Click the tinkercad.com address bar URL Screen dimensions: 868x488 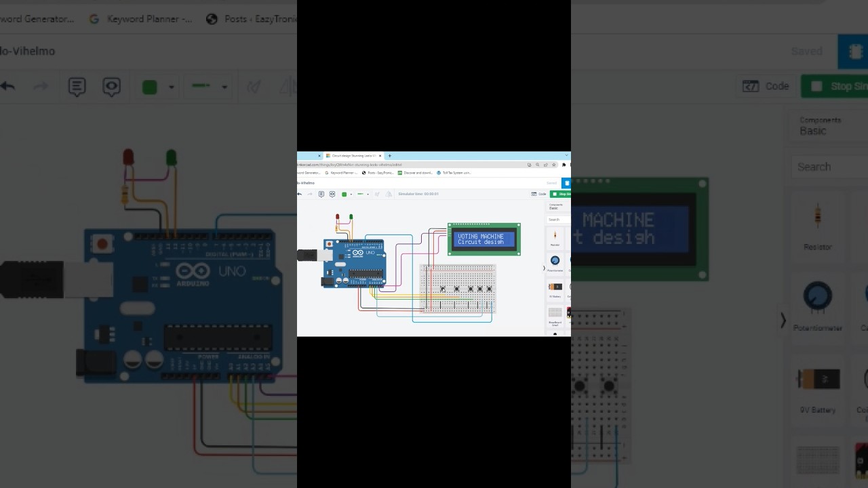tap(349, 165)
